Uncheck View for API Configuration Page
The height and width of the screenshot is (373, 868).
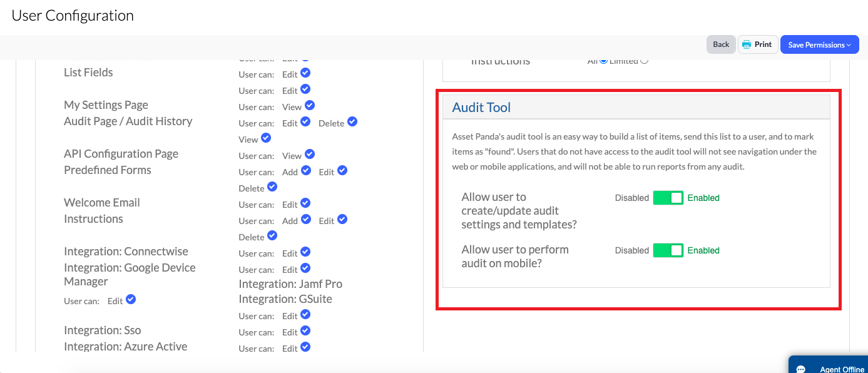pos(310,155)
